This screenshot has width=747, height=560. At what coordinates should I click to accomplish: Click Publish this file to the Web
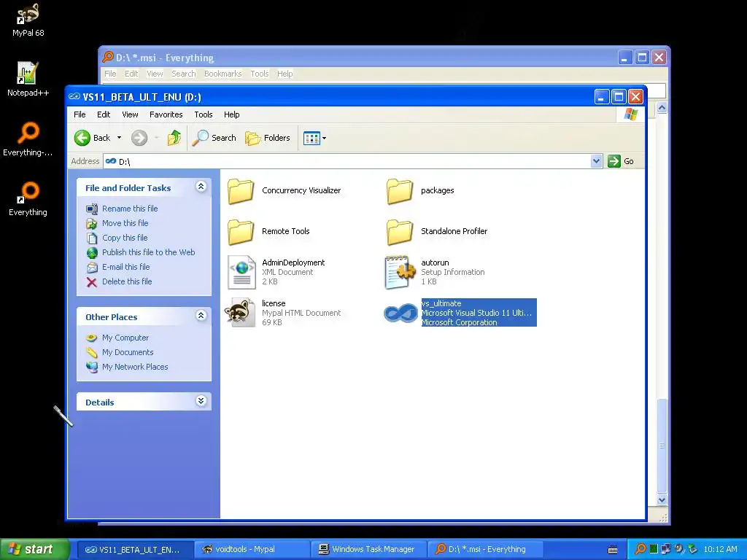tap(148, 252)
